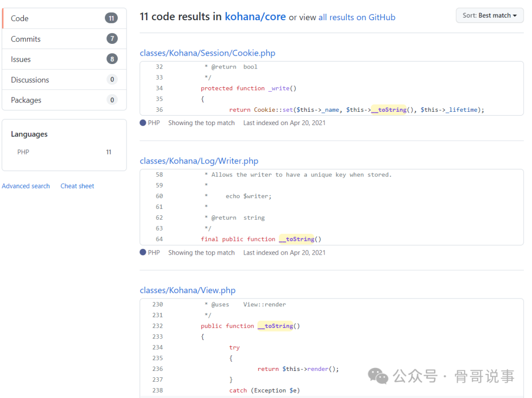Filter results by PHP language
This screenshot has height=398, width=532.
coord(65,152)
